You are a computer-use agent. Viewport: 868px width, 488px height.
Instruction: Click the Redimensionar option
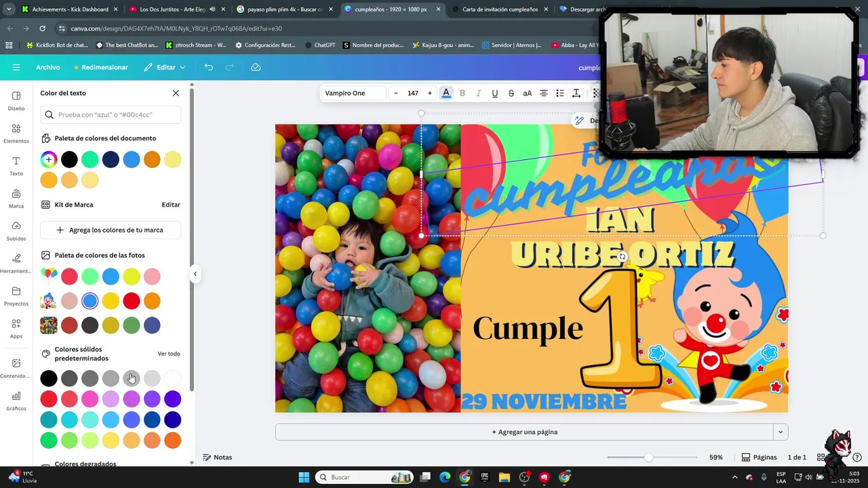tap(100, 67)
